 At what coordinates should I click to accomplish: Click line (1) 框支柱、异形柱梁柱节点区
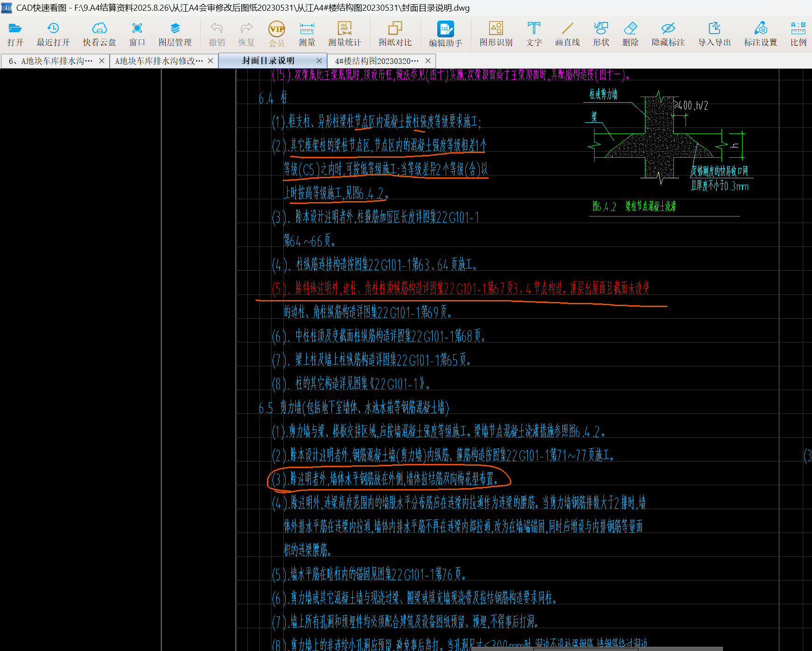(376, 122)
